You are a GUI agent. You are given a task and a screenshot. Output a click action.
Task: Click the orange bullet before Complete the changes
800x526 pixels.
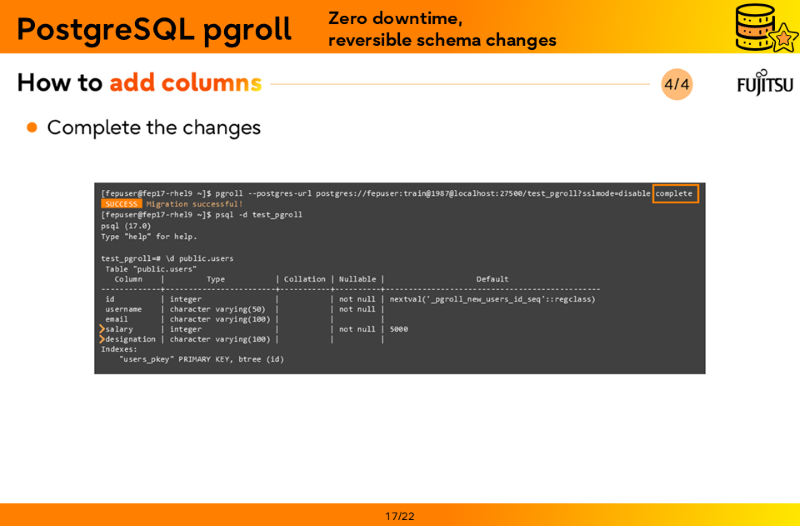32,127
